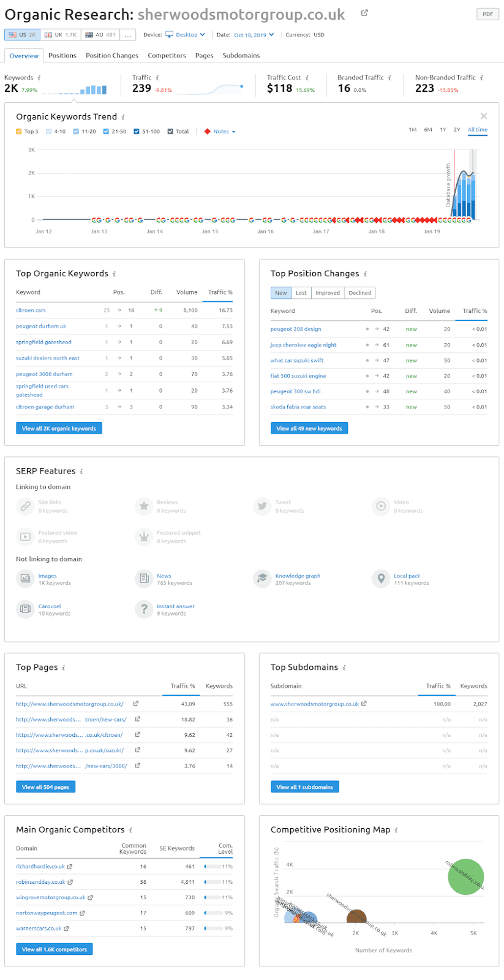Open the citroen cars keyword link

(31, 311)
